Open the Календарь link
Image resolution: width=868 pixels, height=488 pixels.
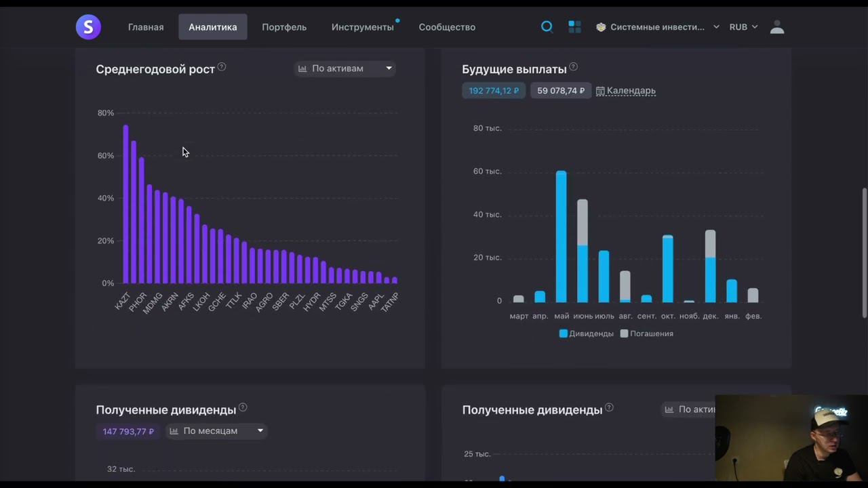pos(626,90)
